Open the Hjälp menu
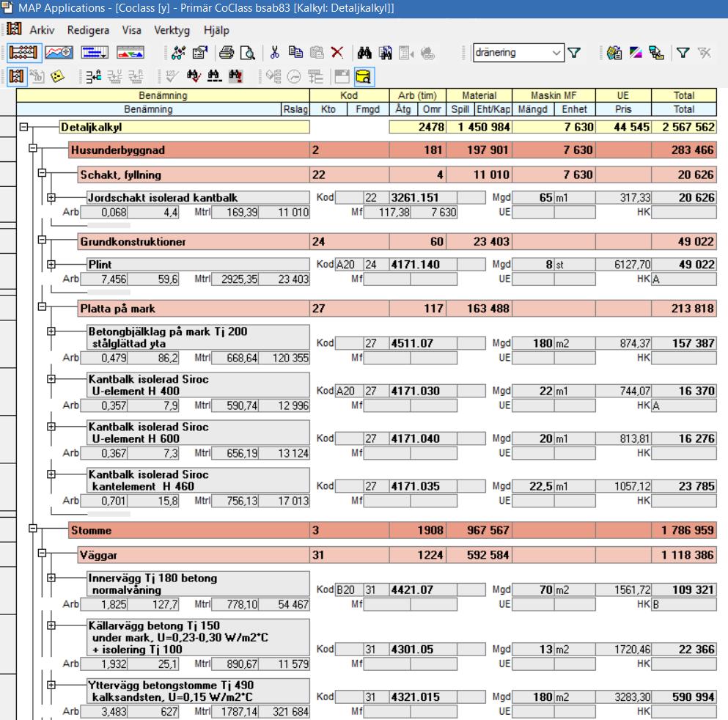Viewport: 728px width, 720px height. [216, 30]
